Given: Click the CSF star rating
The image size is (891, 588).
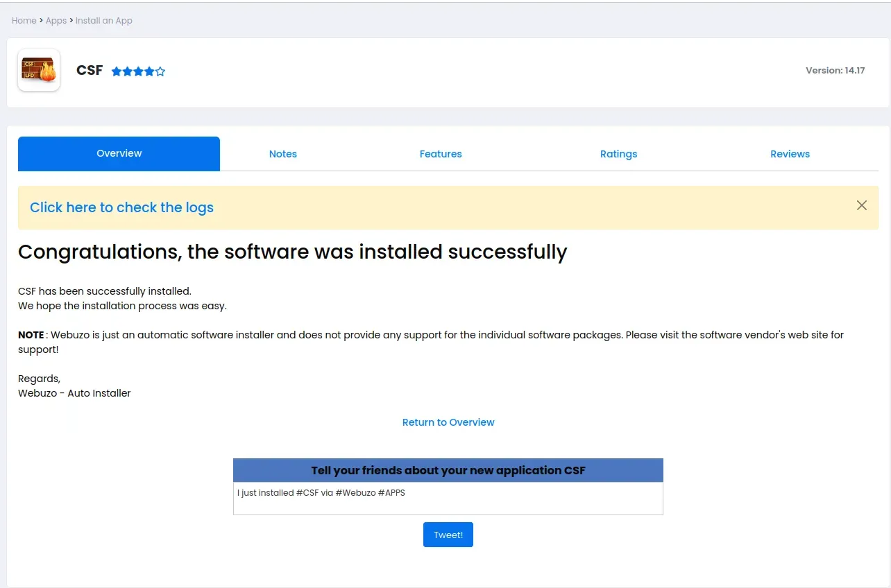Looking at the screenshot, I should [x=138, y=71].
